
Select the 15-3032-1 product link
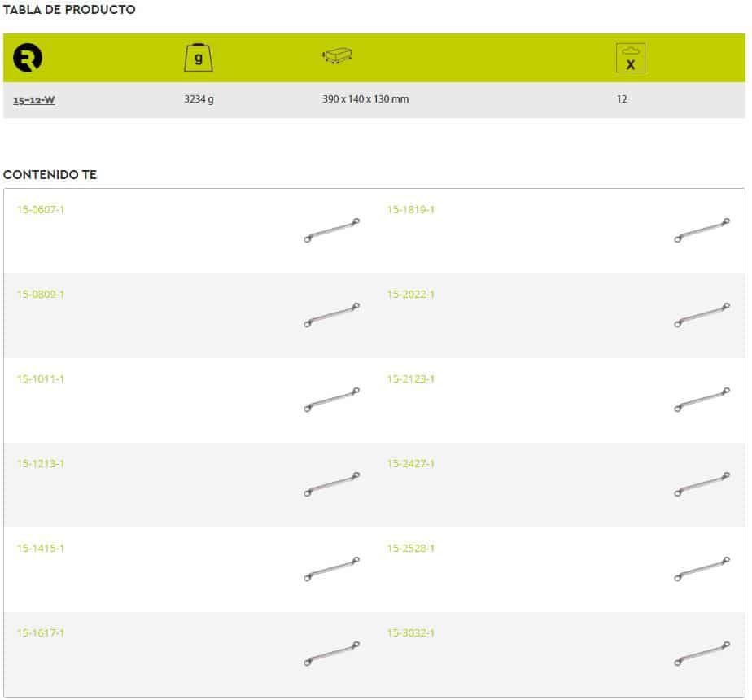point(411,633)
